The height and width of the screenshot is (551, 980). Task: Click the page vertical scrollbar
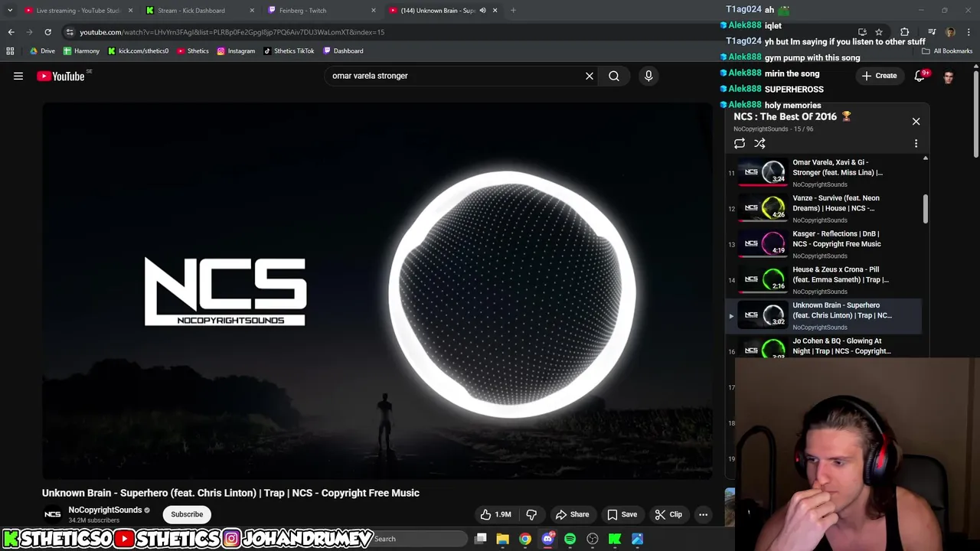(976, 115)
